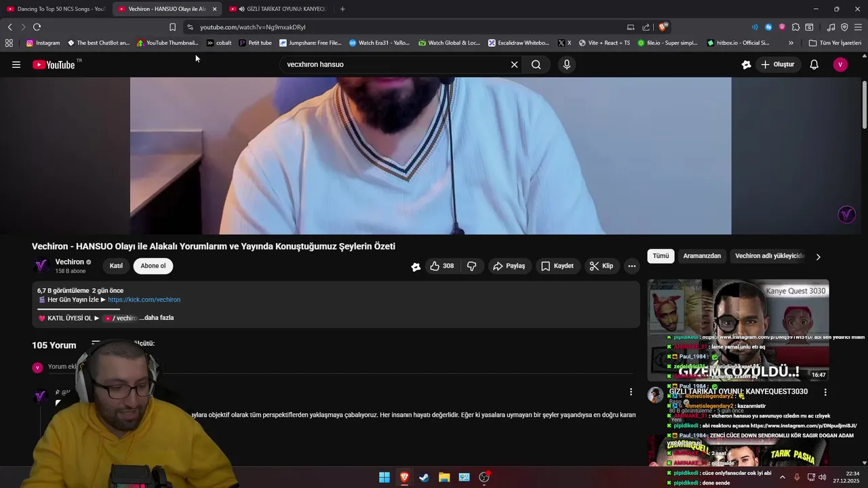Open the Shazam extension icon
The image size is (868, 488).
[768, 27]
